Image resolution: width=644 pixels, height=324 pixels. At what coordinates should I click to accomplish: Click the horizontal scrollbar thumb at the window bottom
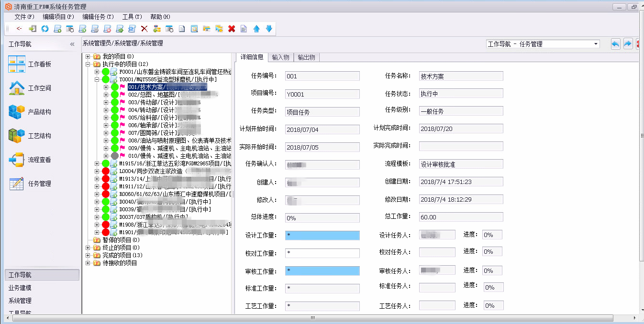coord(312,318)
